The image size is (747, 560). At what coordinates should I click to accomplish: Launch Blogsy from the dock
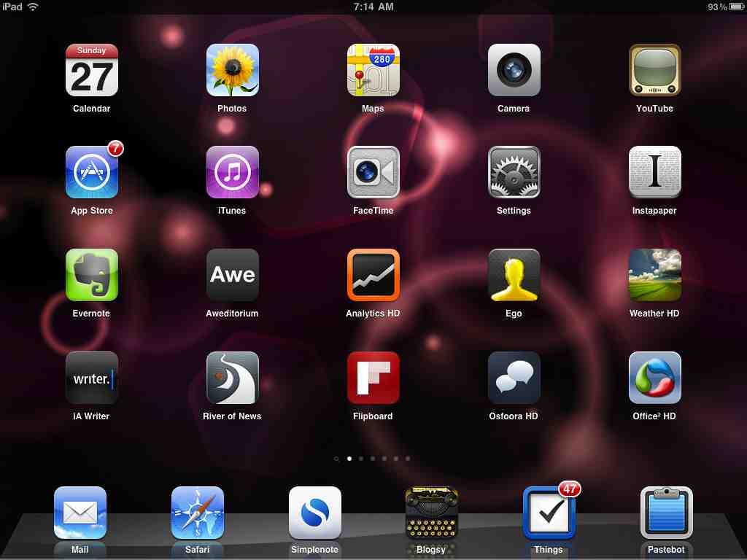[431, 513]
